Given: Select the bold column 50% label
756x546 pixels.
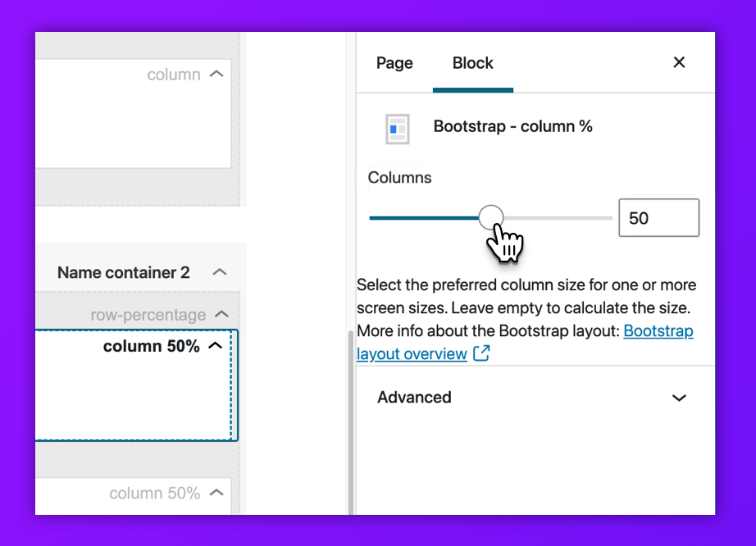Looking at the screenshot, I should coord(152,346).
